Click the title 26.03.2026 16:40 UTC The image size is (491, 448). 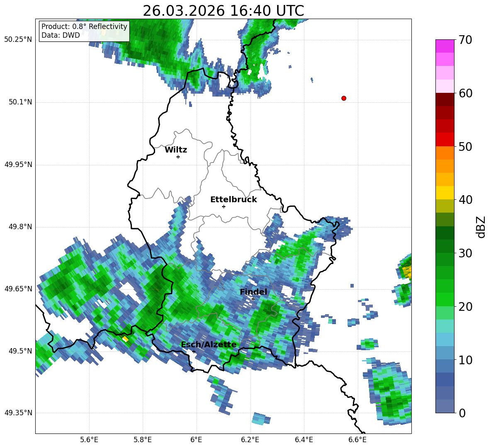(x=223, y=11)
